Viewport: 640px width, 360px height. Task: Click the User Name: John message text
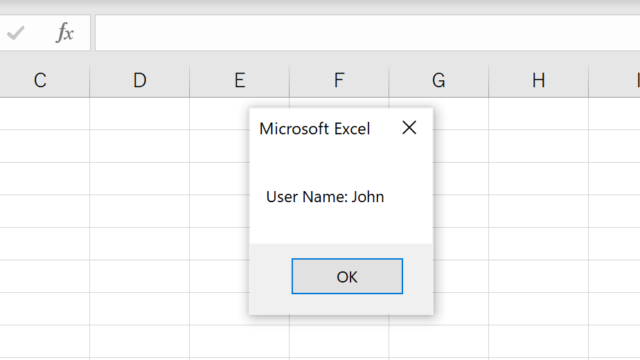325,197
